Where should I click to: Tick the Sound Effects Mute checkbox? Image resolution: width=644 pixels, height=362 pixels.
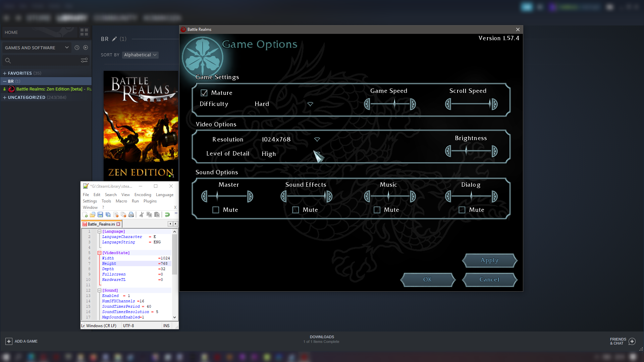[x=296, y=210]
